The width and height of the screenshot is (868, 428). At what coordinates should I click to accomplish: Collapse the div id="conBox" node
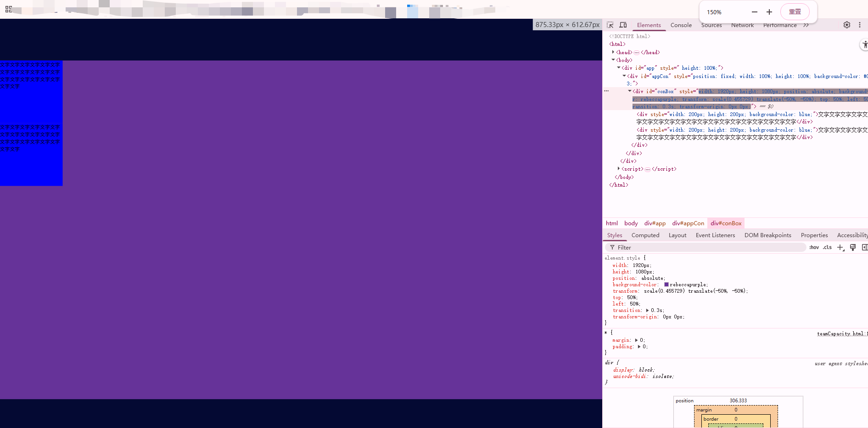(630, 91)
